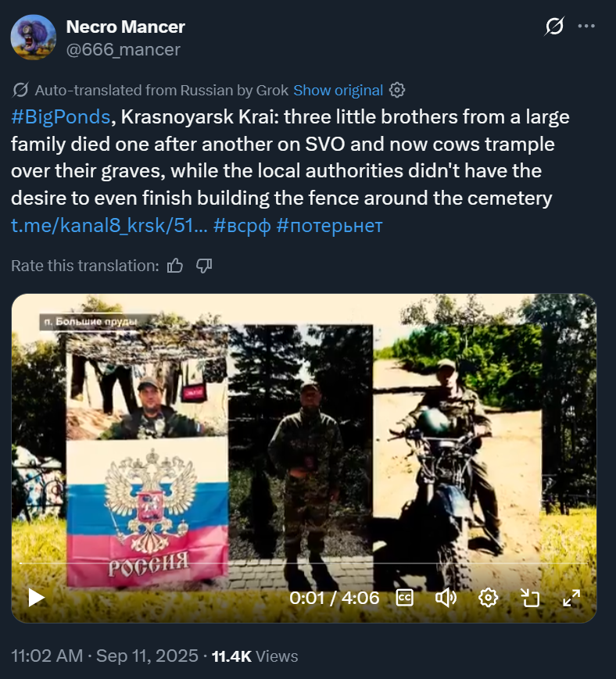Mute the video volume

coord(446,598)
